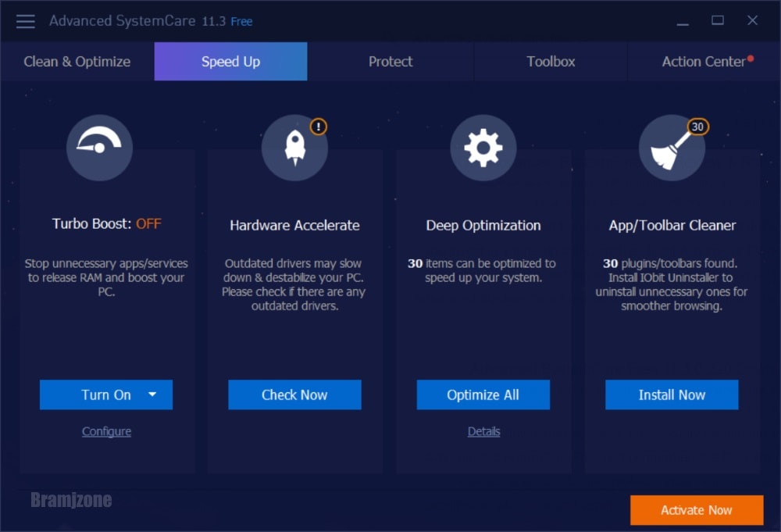Expand the Turn On dropdown arrow
The image size is (781, 532).
click(152, 395)
